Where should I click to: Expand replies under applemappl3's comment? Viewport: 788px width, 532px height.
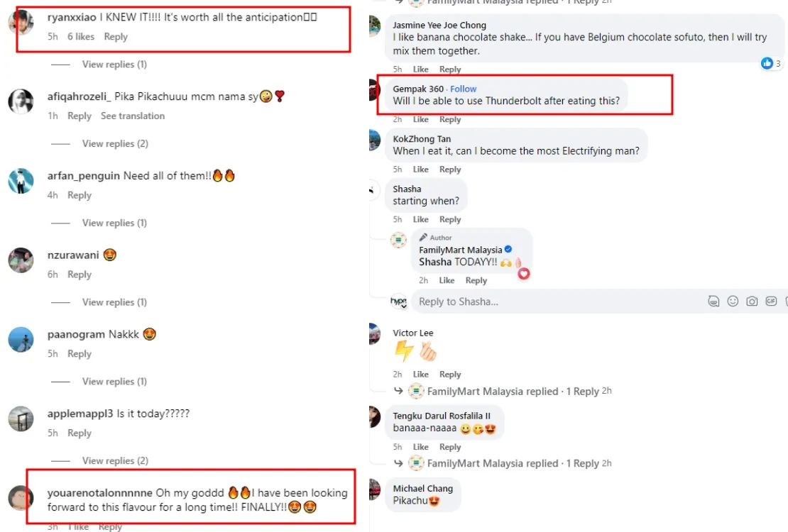coord(114,461)
